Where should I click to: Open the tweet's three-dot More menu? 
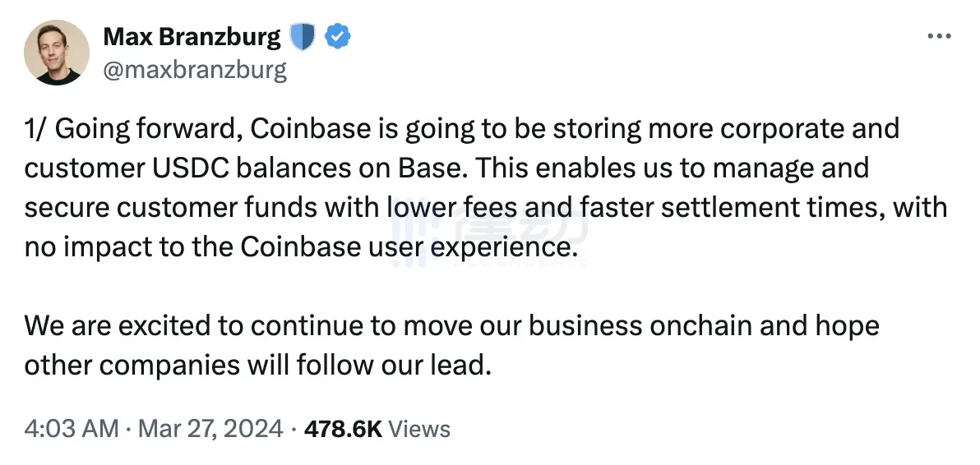click(x=938, y=37)
